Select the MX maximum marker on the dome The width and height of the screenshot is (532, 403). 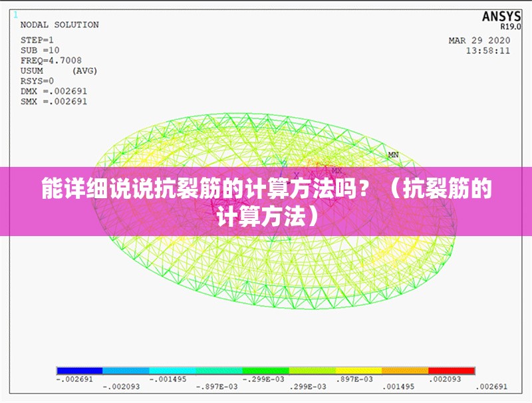[336, 170]
